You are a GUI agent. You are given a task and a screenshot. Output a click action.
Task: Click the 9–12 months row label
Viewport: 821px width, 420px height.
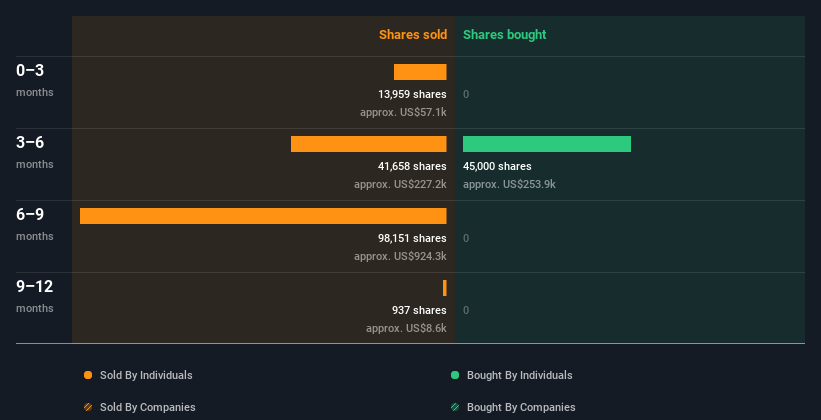coord(35,296)
